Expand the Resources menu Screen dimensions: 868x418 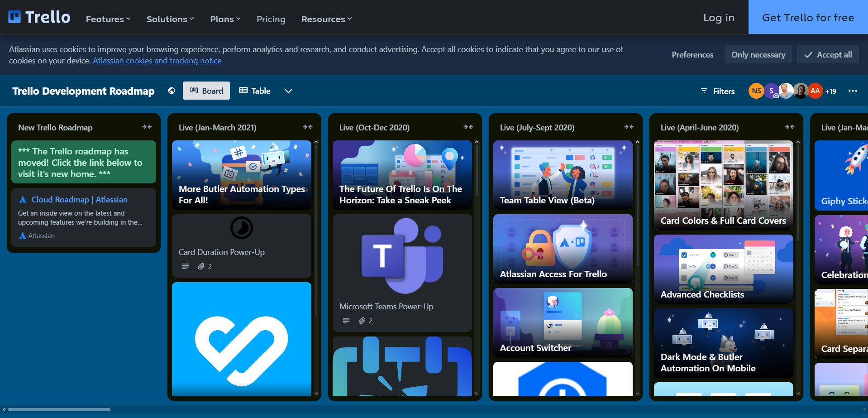pos(326,19)
